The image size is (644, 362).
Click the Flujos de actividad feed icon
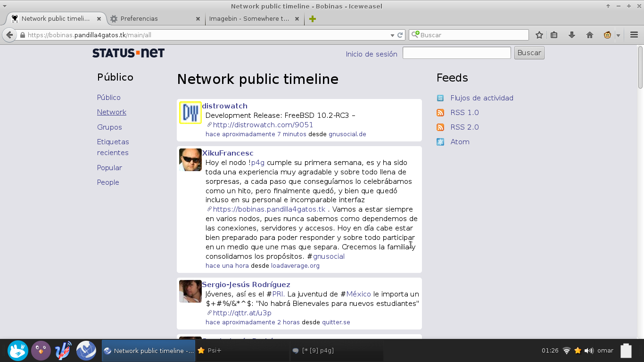pyautogui.click(x=440, y=98)
